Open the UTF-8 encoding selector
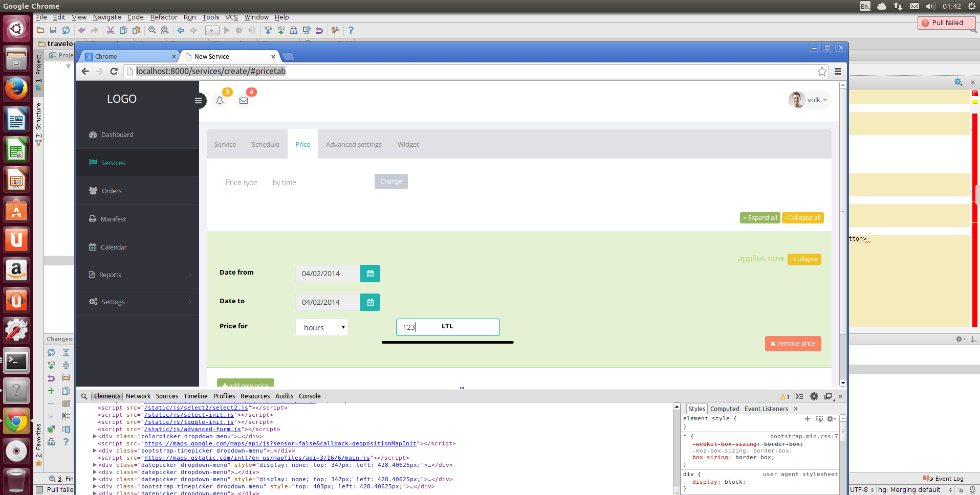This screenshot has height=495, width=980. pyautogui.click(x=862, y=490)
